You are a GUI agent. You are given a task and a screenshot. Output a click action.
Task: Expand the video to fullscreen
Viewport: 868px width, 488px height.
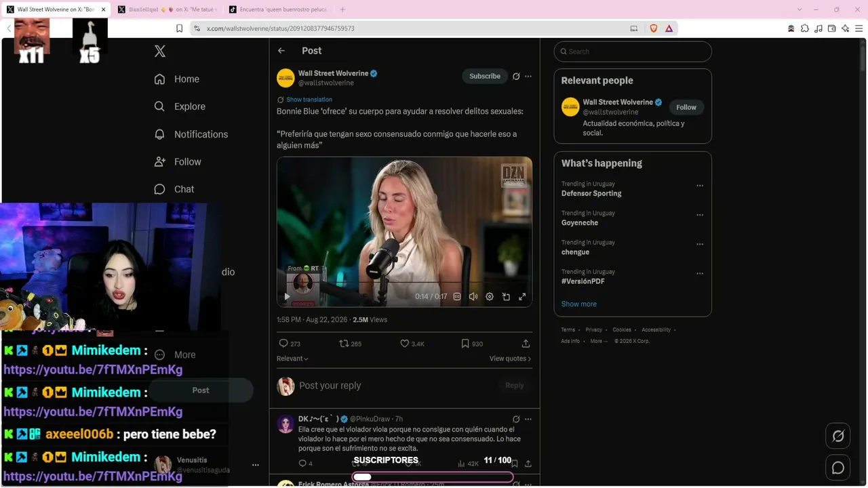522,297
